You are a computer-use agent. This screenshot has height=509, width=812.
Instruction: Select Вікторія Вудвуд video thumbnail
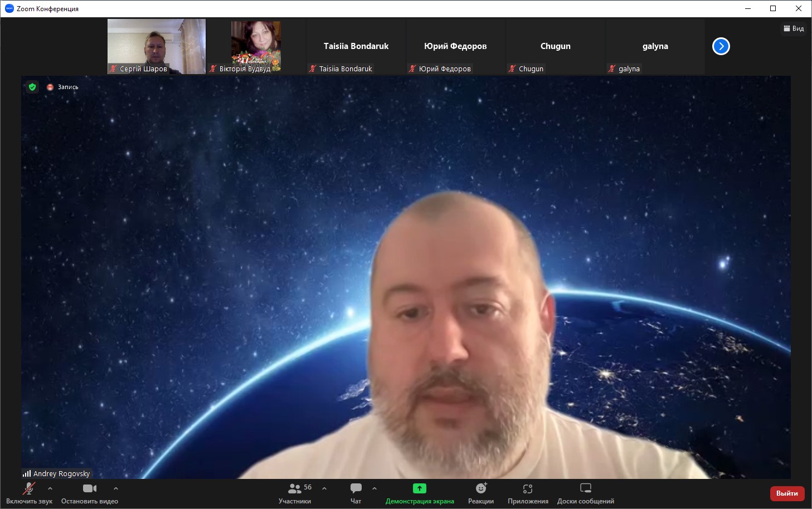[x=256, y=46]
